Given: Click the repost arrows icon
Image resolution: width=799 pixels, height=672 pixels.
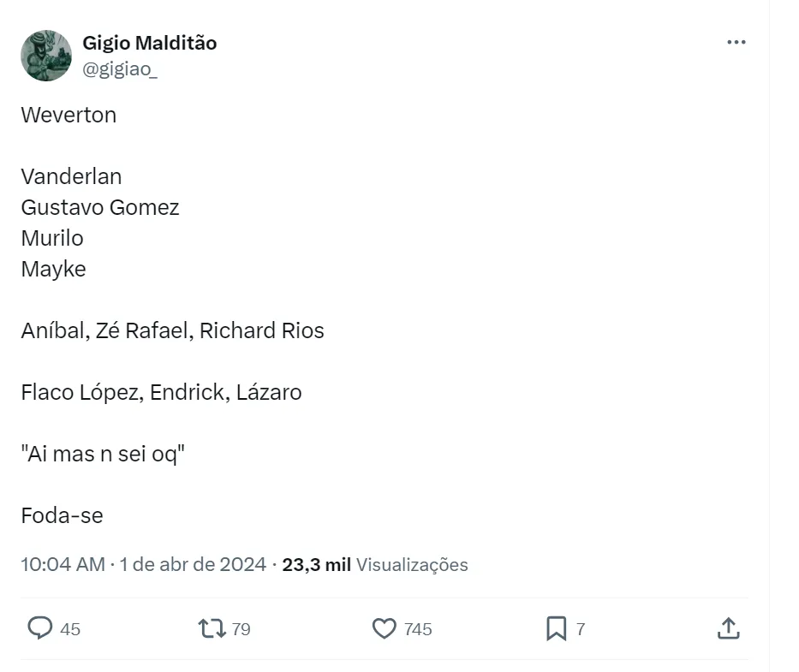Looking at the screenshot, I should [212, 629].
